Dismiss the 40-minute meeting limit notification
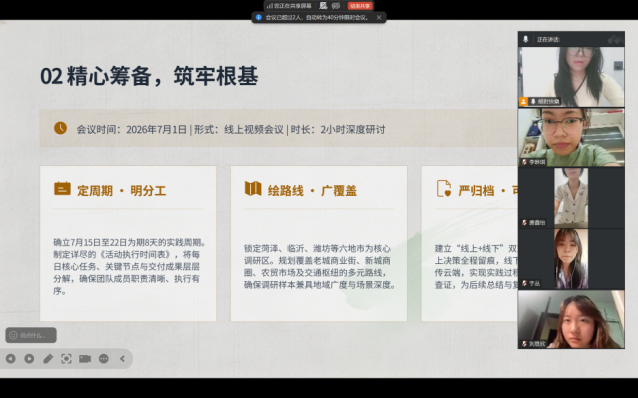 coord(379,17)
